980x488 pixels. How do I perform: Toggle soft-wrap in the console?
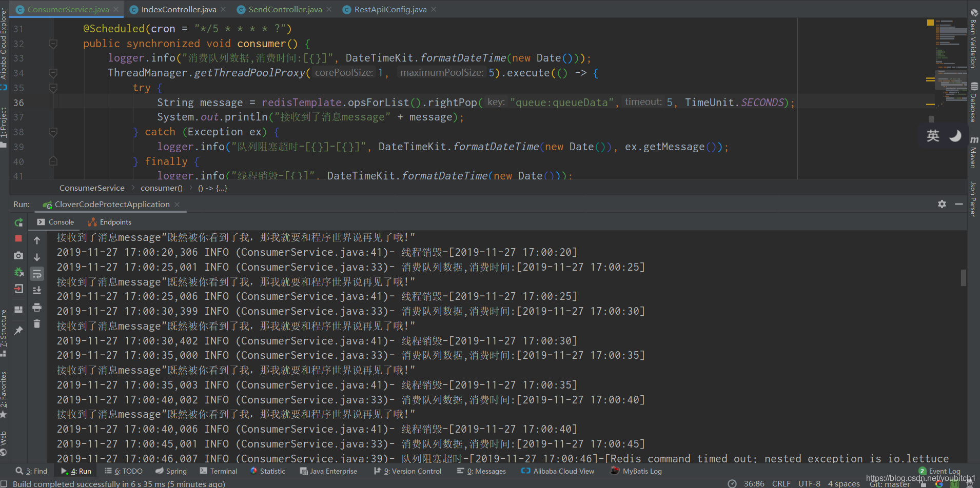click(x=37, y=274)
